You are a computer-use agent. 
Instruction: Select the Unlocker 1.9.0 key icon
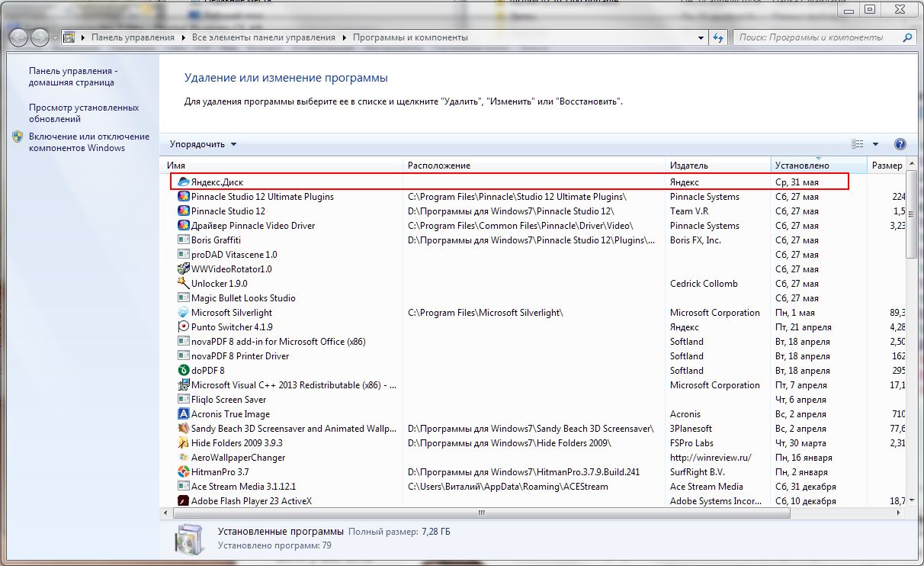pyautogui.click(x=183, y=284)
